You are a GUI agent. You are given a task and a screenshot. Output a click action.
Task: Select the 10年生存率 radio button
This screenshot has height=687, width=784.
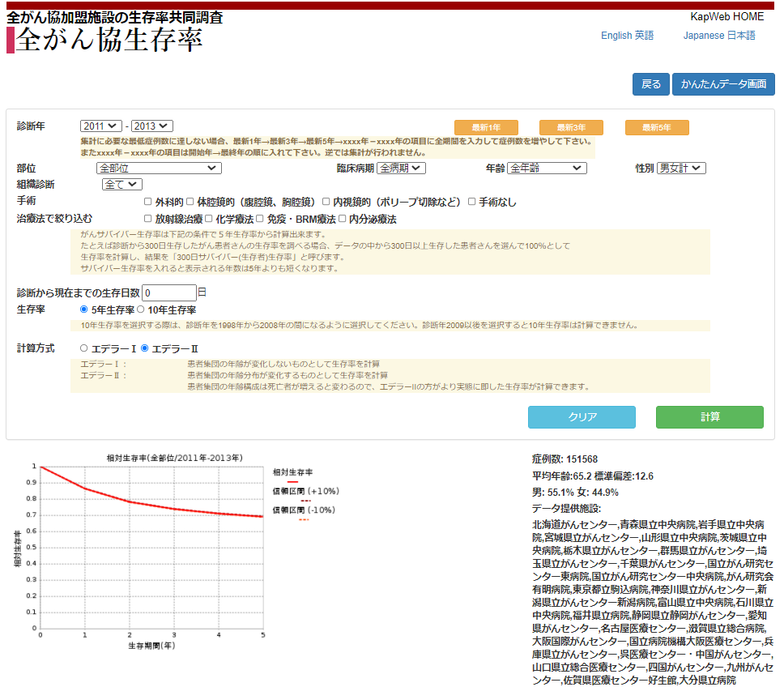(141, 309)
